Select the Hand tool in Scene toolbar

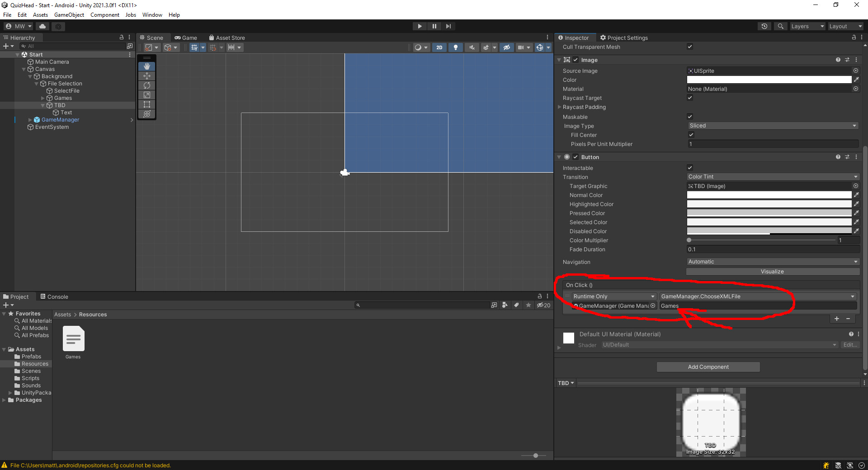147,66
